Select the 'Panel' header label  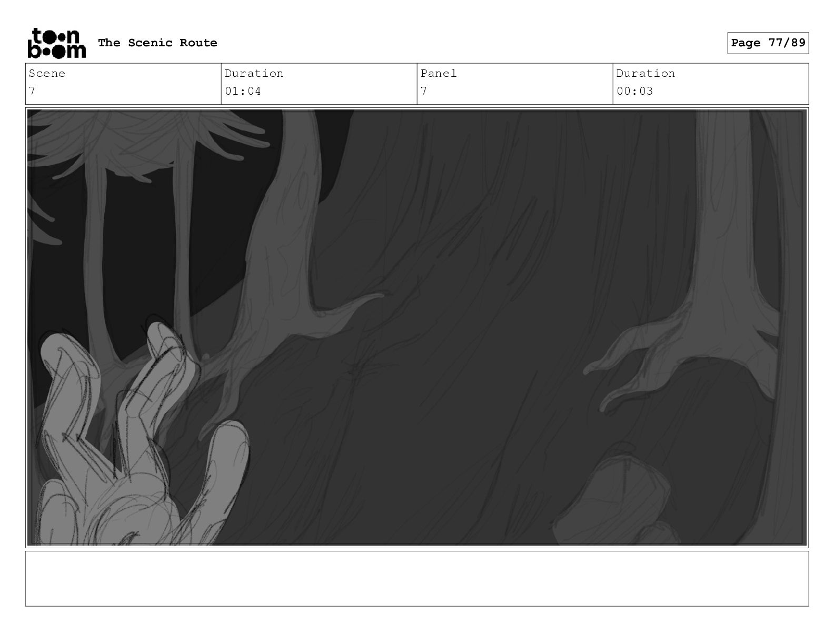pyautogui.click(x=439, y=73)
